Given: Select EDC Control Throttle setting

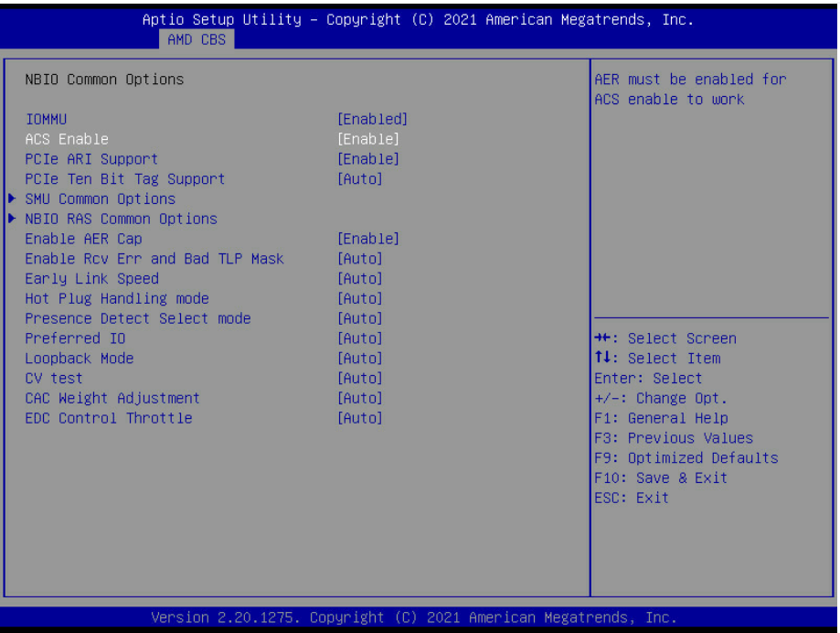Looking at the screenshot, I should [x=109, y=418].
